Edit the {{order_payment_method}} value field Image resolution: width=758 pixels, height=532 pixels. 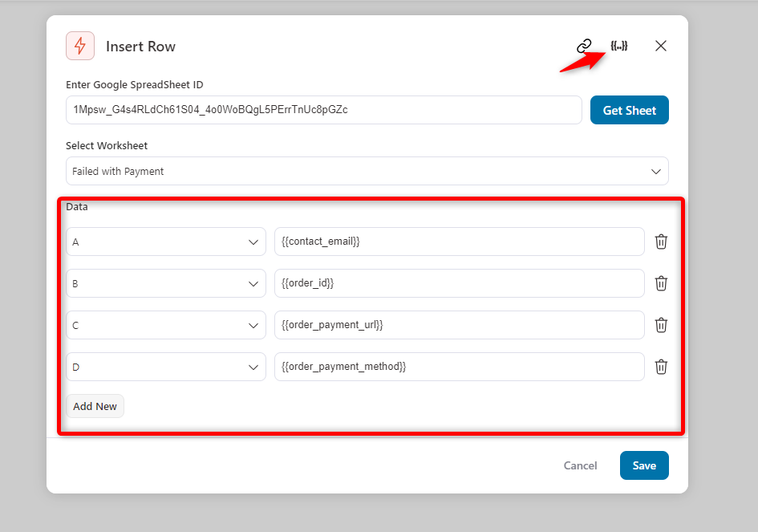tap(460, 367)
